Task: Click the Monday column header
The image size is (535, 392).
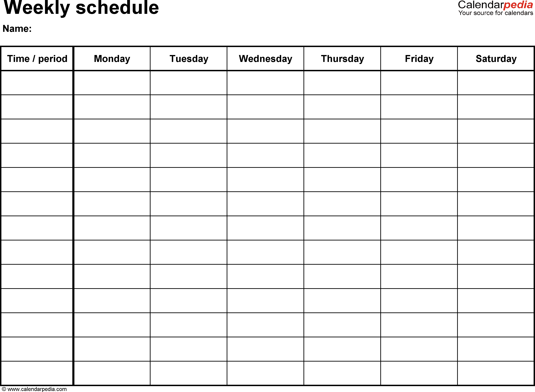Action: [x=112, y=58]
